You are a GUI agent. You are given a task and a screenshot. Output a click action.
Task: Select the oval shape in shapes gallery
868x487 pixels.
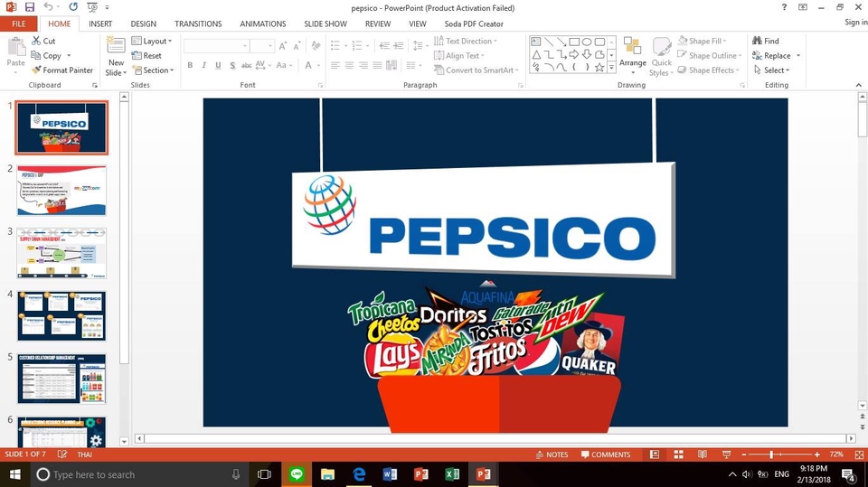587,42
